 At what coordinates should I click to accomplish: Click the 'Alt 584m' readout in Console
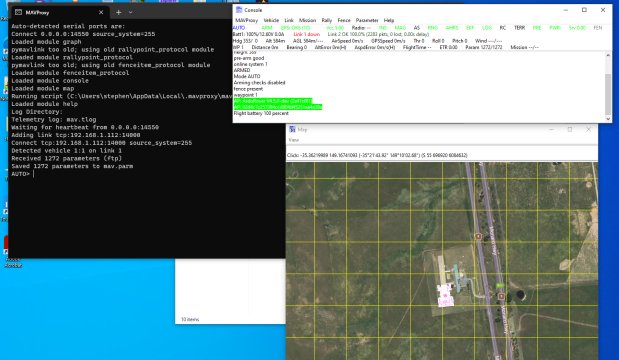click(275, 41)
